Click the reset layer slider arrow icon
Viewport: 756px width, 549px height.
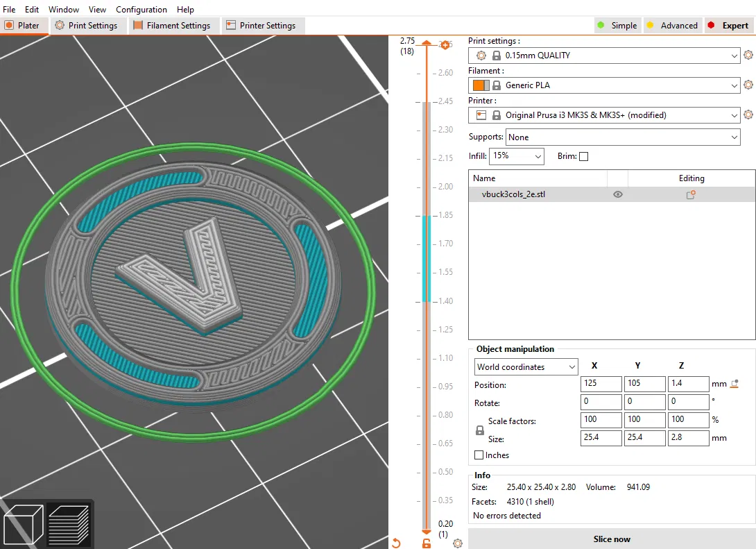[x=396, y=543]
